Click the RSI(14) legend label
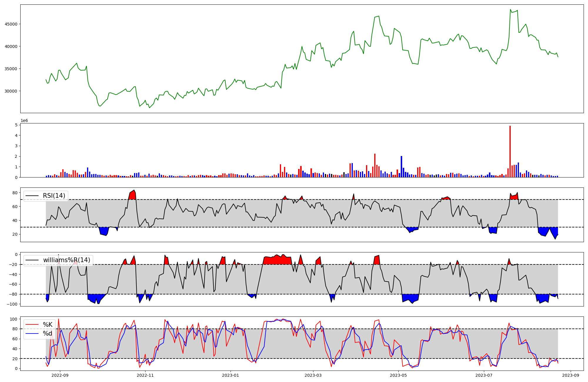This screenshot has height=382, width=588. tap(54, 196)
